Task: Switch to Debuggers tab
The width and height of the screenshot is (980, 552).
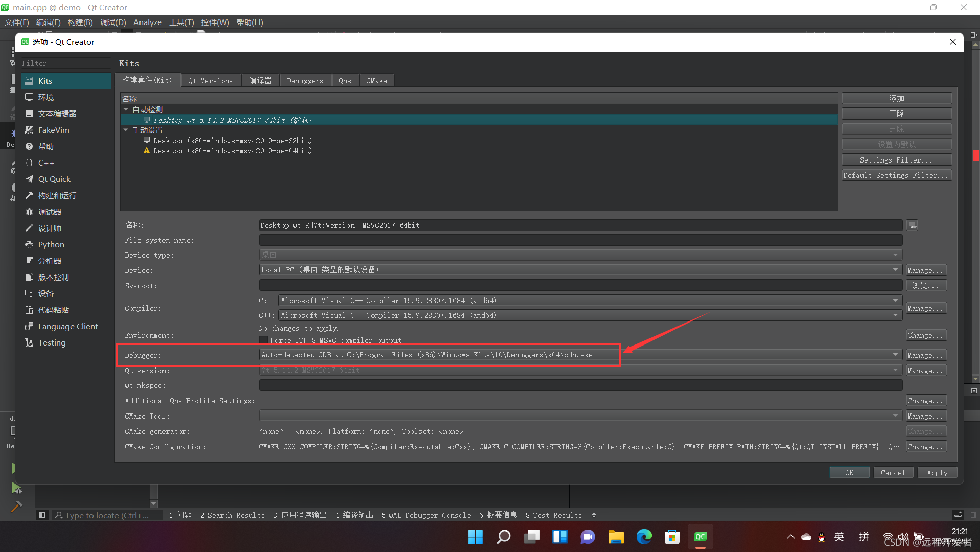Action: pos(305,80)
